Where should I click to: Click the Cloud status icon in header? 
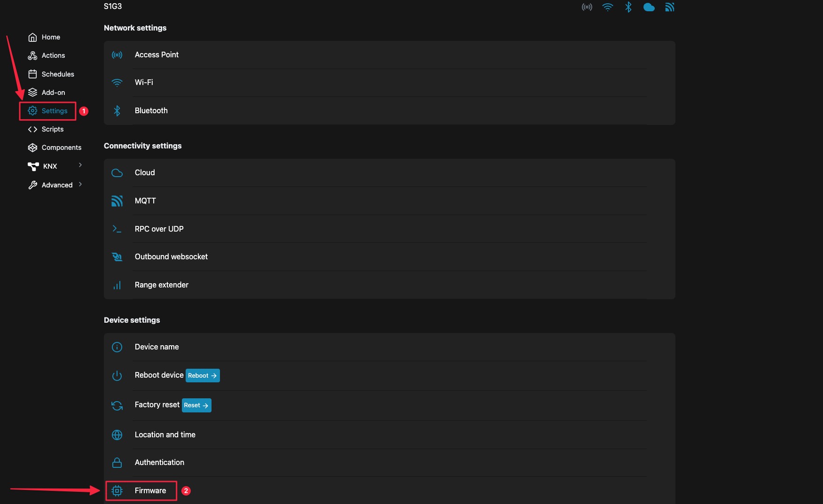(x=649, y=7)
